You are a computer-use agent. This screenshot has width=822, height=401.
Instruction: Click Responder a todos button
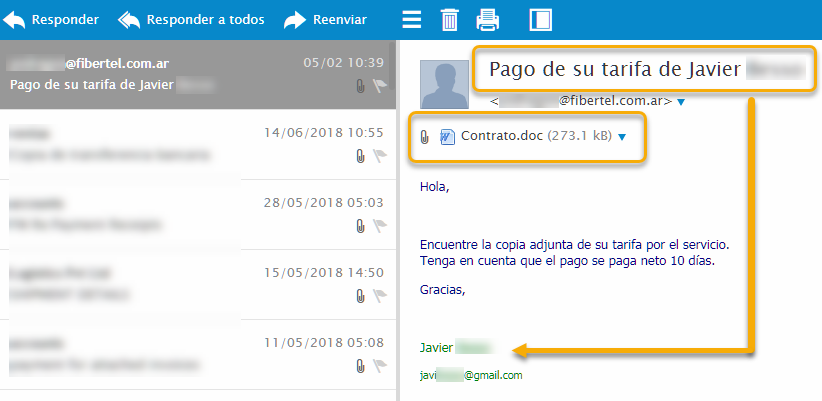[191, 20]
